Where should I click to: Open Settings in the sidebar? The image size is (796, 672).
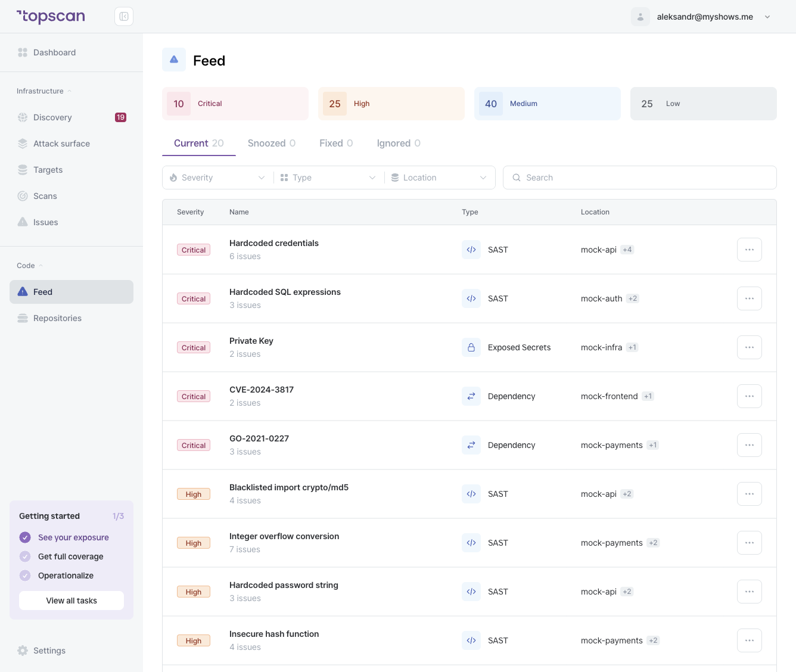pos(71,651)
